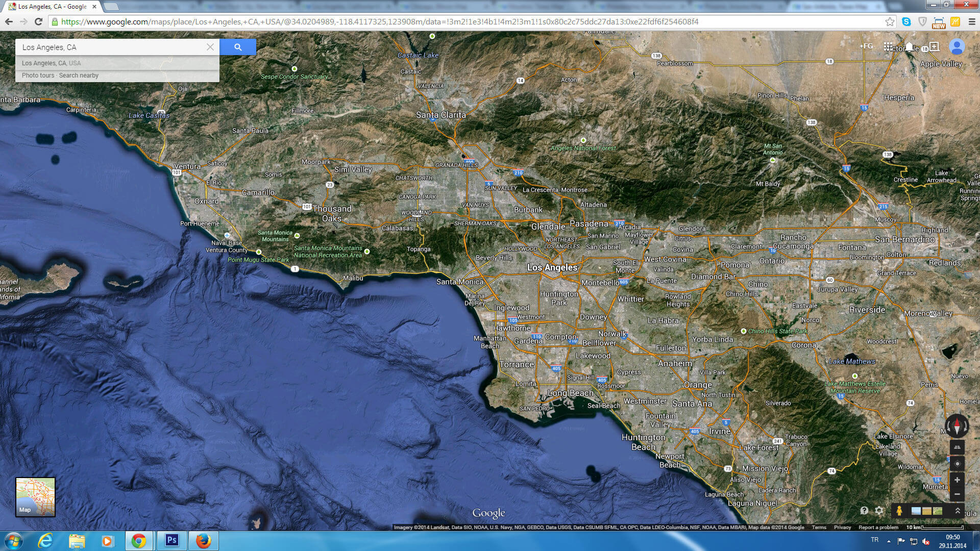Viewport: 980px width, 551px height.
Task: Click the help question mark bubble
Action: (864, 510)
